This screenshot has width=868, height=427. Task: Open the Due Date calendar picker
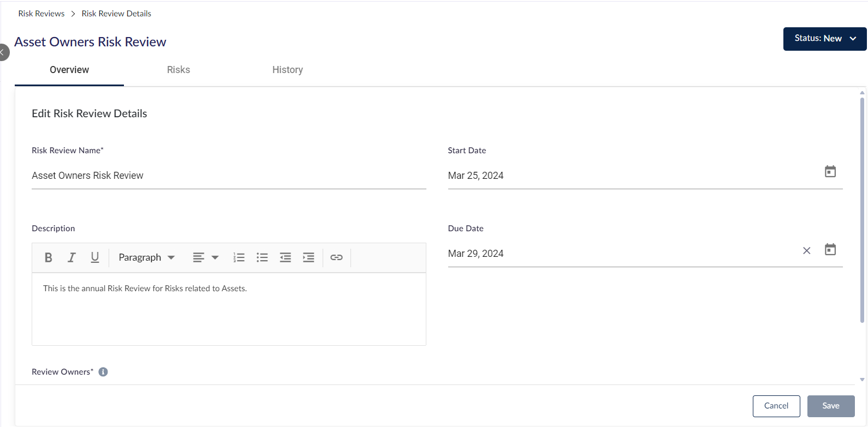pyautogui.click(x=830, y=250)
